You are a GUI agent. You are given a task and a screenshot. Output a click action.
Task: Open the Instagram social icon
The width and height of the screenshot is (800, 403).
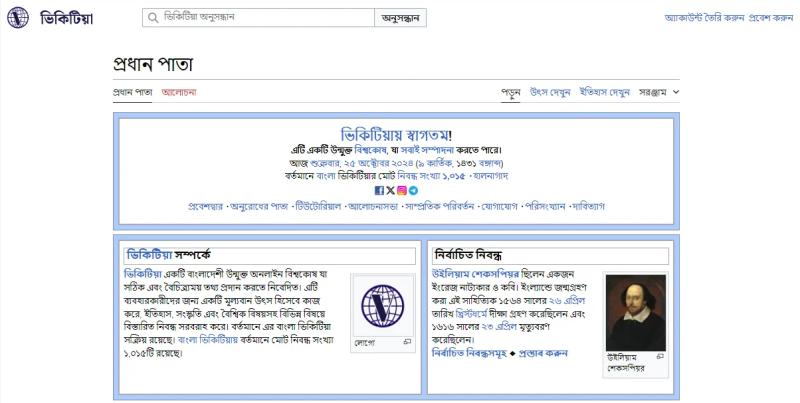(402, 190)
